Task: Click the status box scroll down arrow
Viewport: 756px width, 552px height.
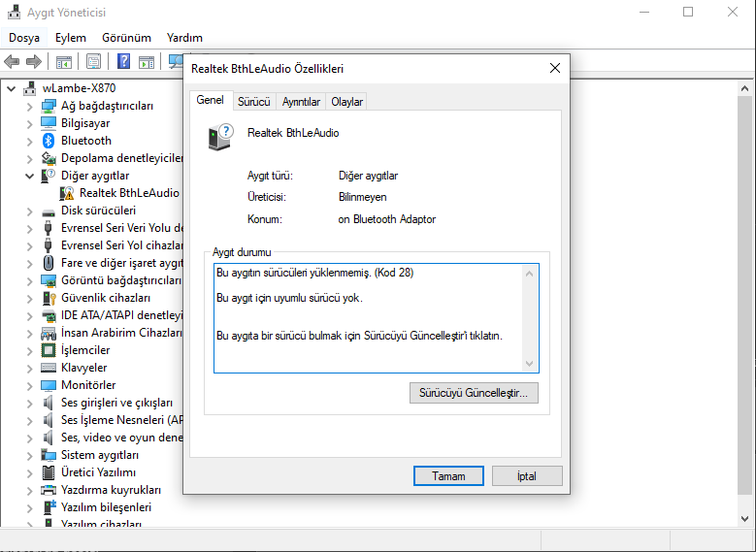Action: (x=529, y=364)
